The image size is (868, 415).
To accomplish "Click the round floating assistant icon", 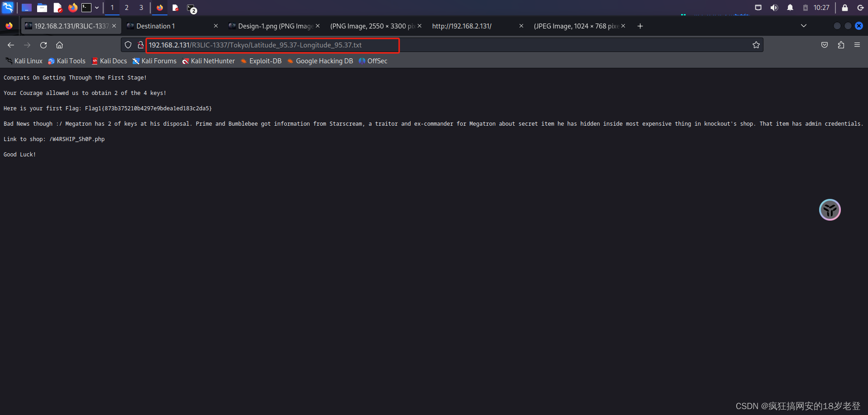I will [x=830, y=210].
